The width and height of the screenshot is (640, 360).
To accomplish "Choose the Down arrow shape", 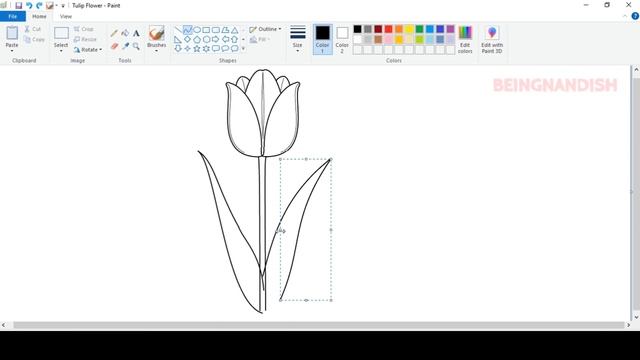I will (178, 49).
